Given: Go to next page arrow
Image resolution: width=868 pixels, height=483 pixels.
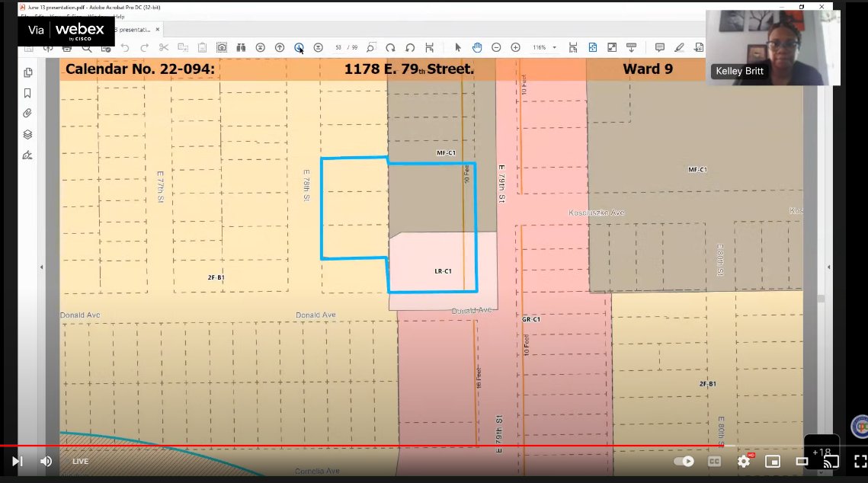Looking at the screenshot, I should click(x=299, y=47).
